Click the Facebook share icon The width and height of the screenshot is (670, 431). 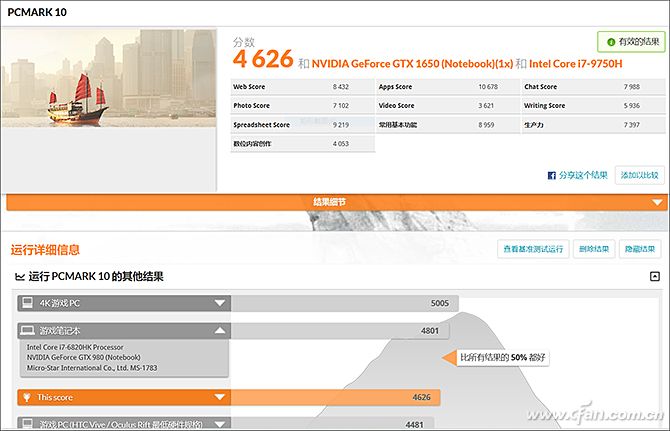click(552, 175)
